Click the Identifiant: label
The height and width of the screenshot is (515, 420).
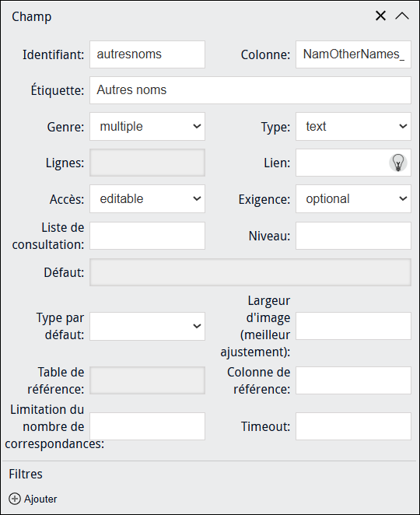[x=53, y=54]
